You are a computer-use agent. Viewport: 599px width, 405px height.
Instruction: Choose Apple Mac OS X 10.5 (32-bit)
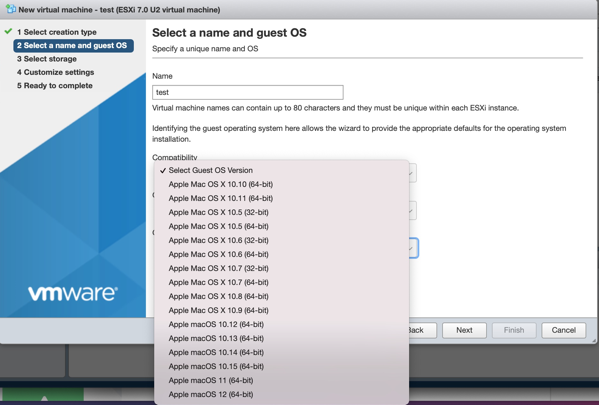(x=282, y=212)
